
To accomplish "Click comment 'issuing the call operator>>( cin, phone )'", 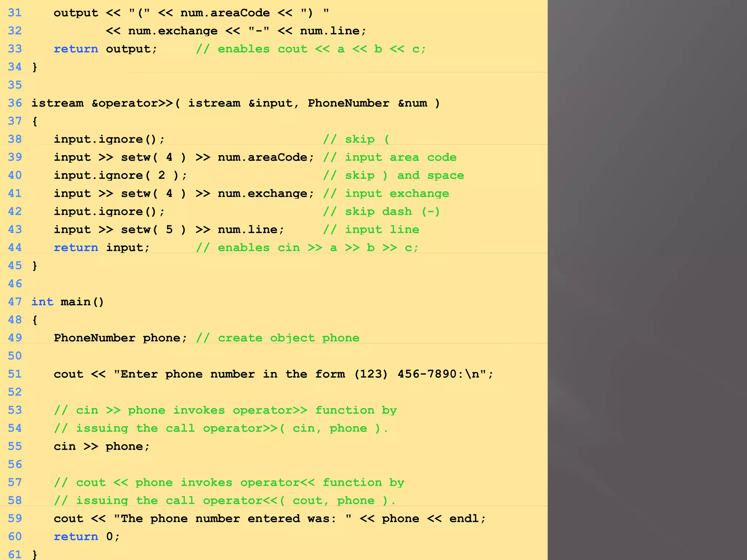I will [x=229, y=428].
